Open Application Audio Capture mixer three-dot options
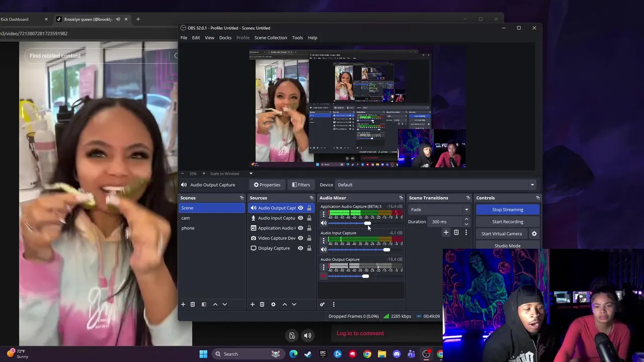Viewport: 644px width, 362px height. click(324, 215)
